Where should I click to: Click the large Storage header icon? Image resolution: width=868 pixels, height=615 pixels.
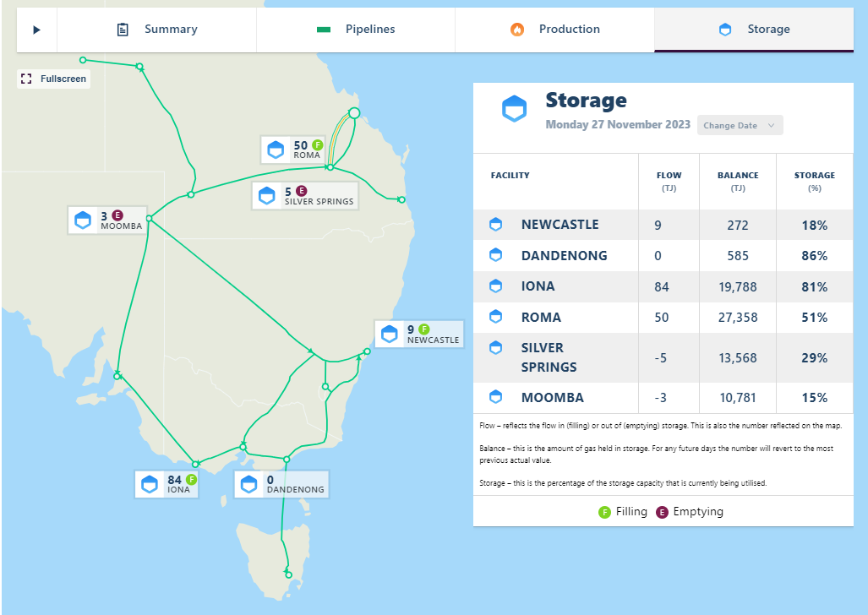(514, 108)
